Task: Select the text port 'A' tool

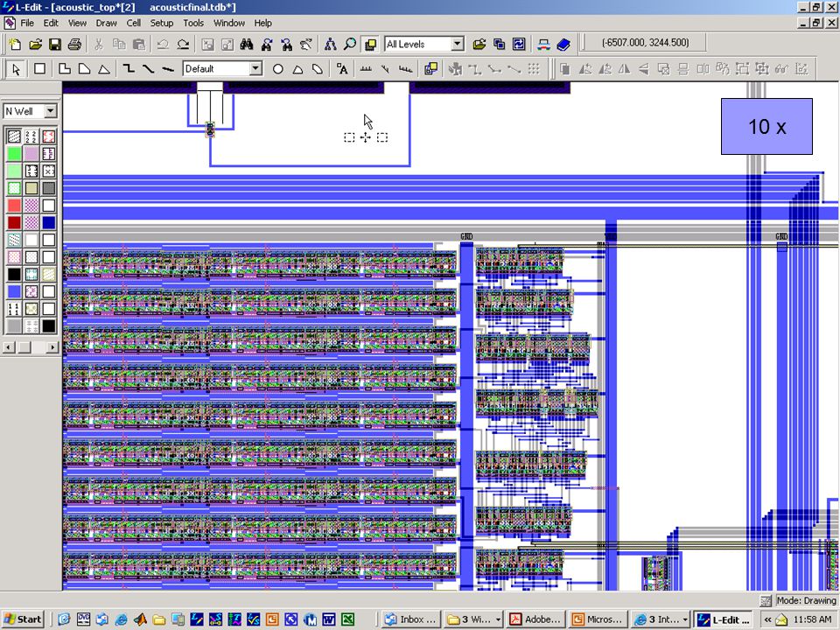Action: 342,69
